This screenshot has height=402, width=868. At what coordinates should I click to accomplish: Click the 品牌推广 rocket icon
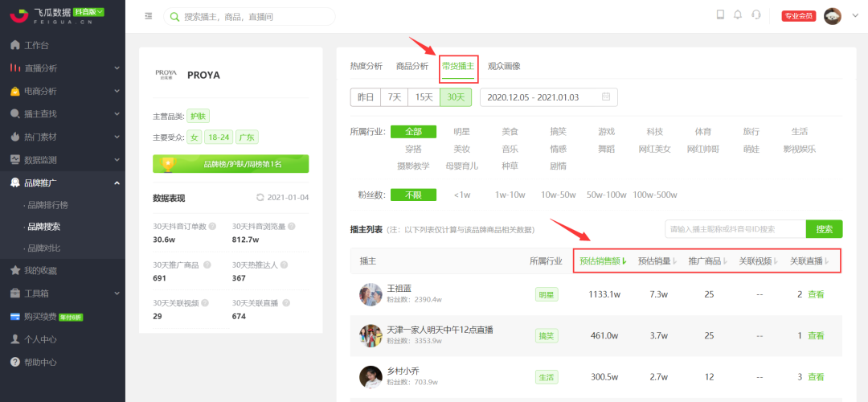click(15, 183)
